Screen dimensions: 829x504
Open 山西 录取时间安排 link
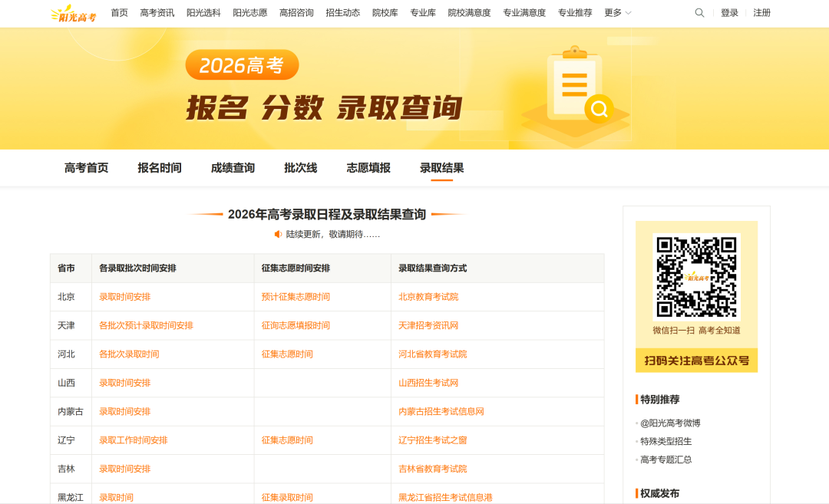(125, 383)
